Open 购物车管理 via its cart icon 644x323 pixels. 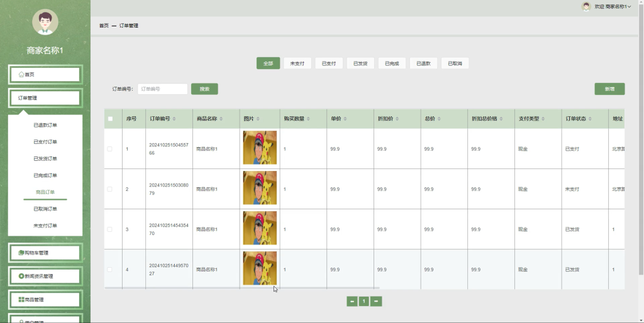(x=21, y=253)
